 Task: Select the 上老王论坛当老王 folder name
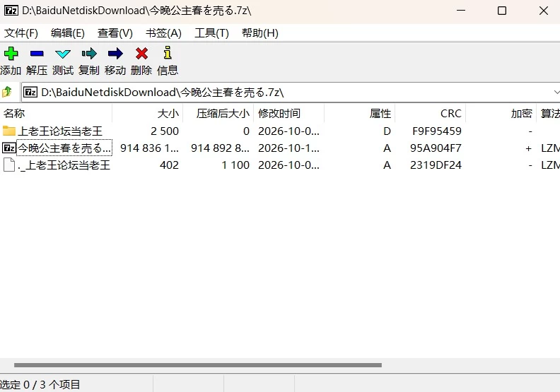[x=60, y=131]
